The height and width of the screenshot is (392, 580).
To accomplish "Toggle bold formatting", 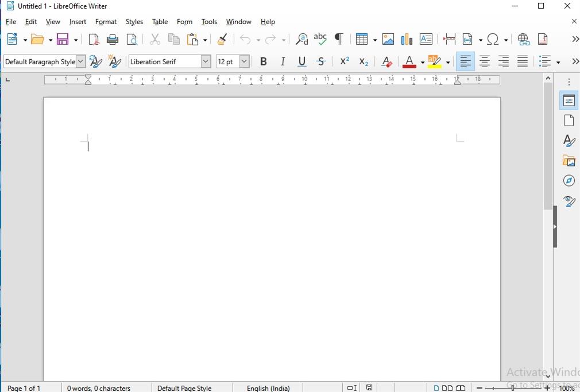I will (x=263, y=61).
